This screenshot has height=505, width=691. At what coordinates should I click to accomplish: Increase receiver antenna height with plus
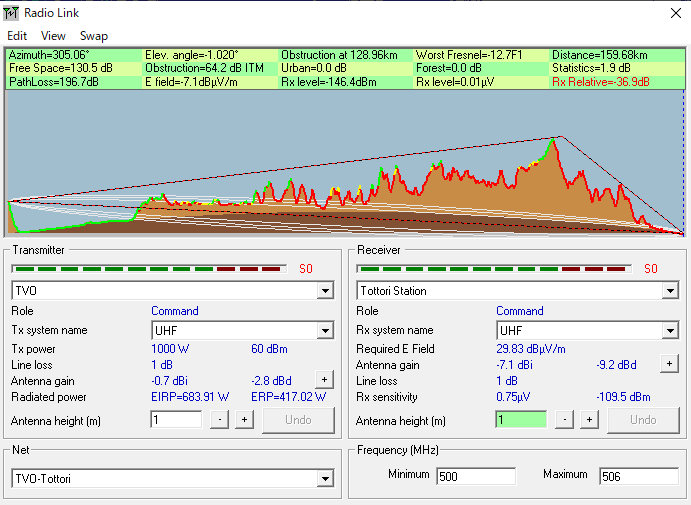point(590,420)
